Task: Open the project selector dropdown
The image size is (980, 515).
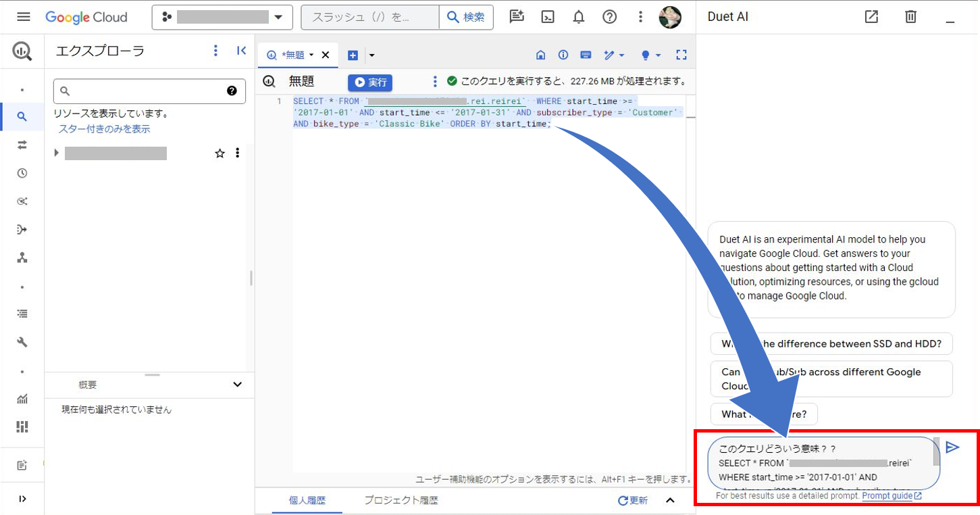Action: (222, 17)
